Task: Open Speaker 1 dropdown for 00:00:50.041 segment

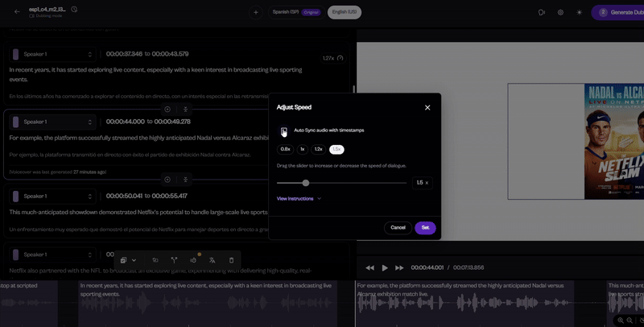Action: point(52,197)
